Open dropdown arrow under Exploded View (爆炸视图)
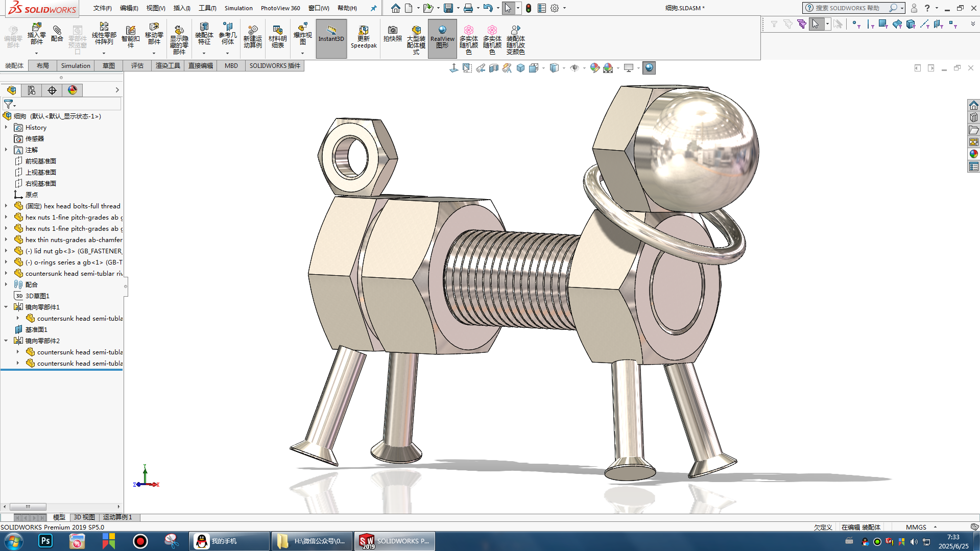980x551 pixels. click(x=302, y=53)
